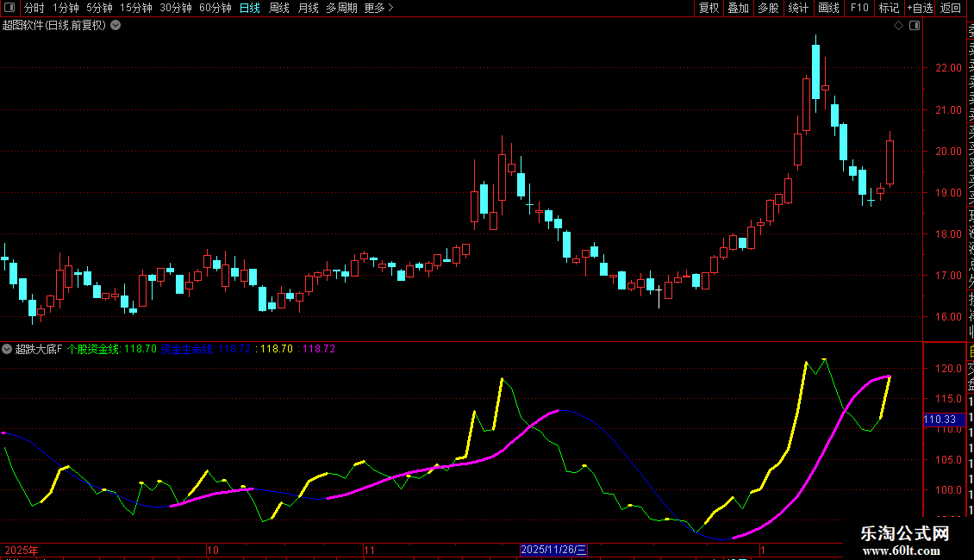
Task: Expand the 更多 periods arrow
Action: coord(390,8)
